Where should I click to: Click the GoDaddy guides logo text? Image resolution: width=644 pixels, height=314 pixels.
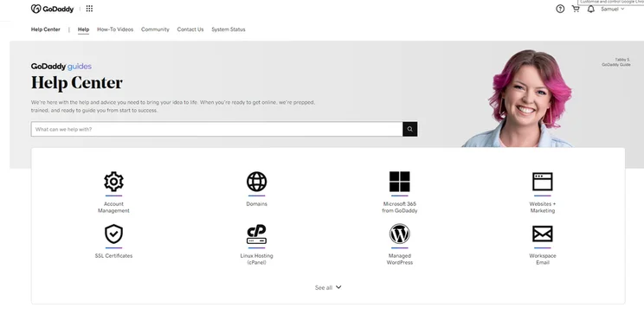(61, 67)
